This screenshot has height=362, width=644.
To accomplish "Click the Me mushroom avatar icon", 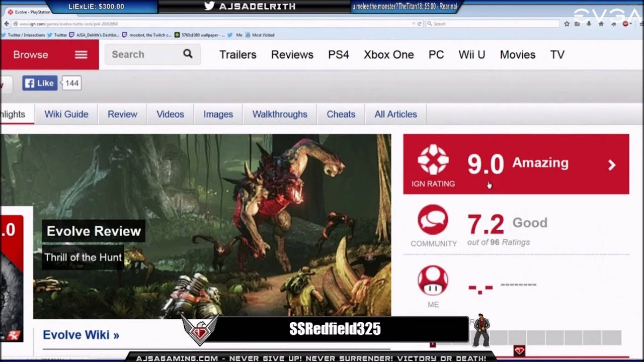I will 433,281.
